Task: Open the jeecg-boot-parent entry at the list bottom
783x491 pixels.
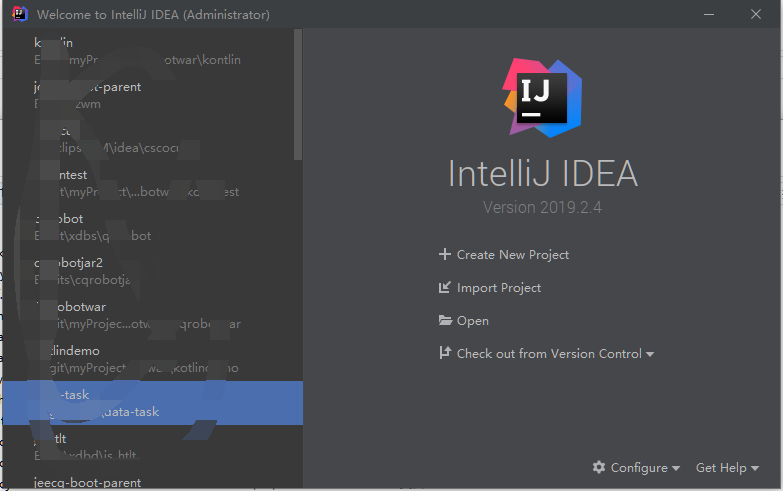Action: coord(152,481)
